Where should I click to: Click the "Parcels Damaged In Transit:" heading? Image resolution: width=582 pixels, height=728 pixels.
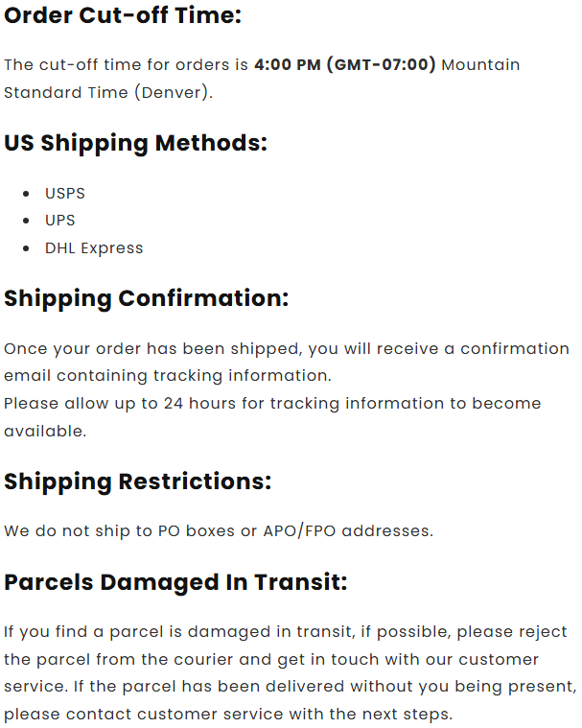(175, 582)
